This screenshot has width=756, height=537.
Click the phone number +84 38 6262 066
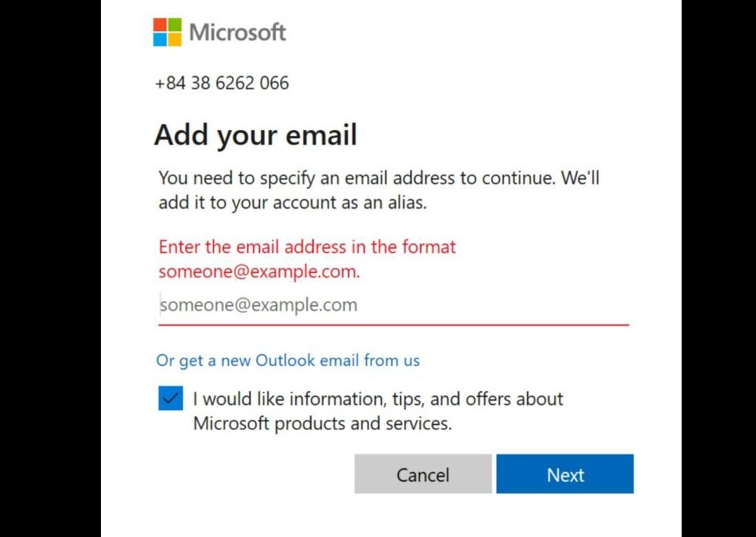click(x=221, y=83)
